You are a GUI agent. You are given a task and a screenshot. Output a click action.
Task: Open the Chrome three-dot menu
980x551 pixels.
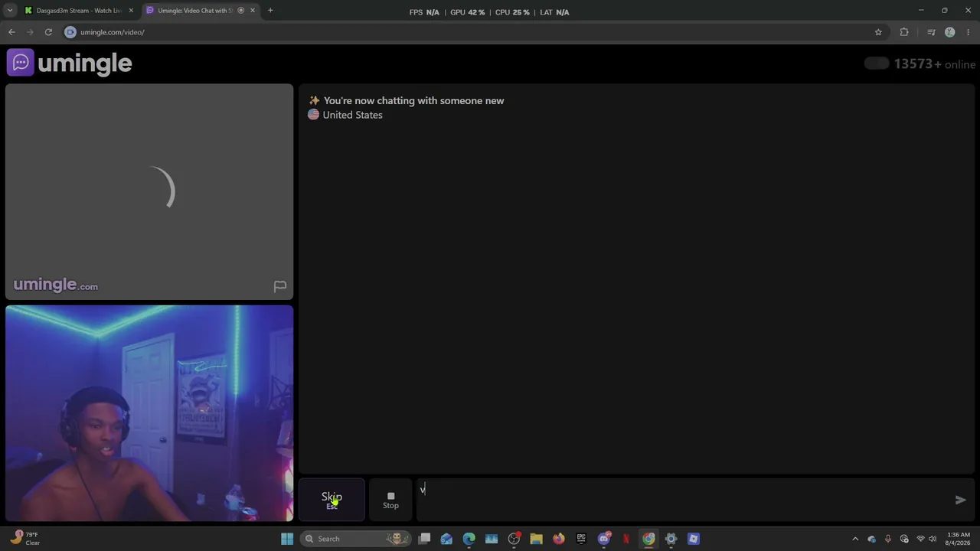(969, 32)
